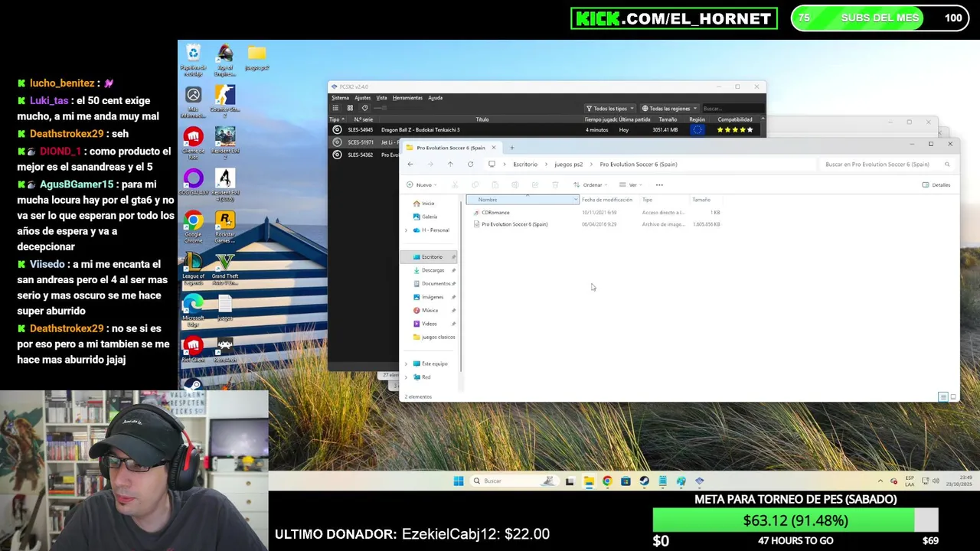The image size is (980, 551).
Task: Select the Pro Evolution Soccer 6 Explorer tab
Action: pyautogui.click(x=452, y=148)
